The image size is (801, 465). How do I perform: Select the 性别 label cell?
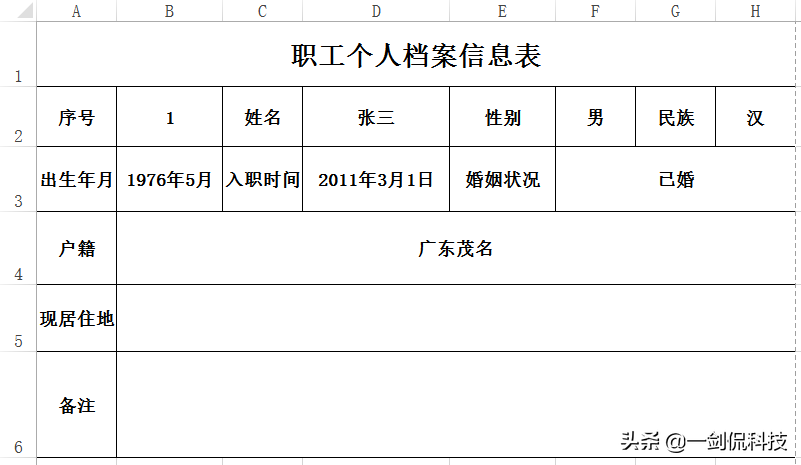[503, 117]
